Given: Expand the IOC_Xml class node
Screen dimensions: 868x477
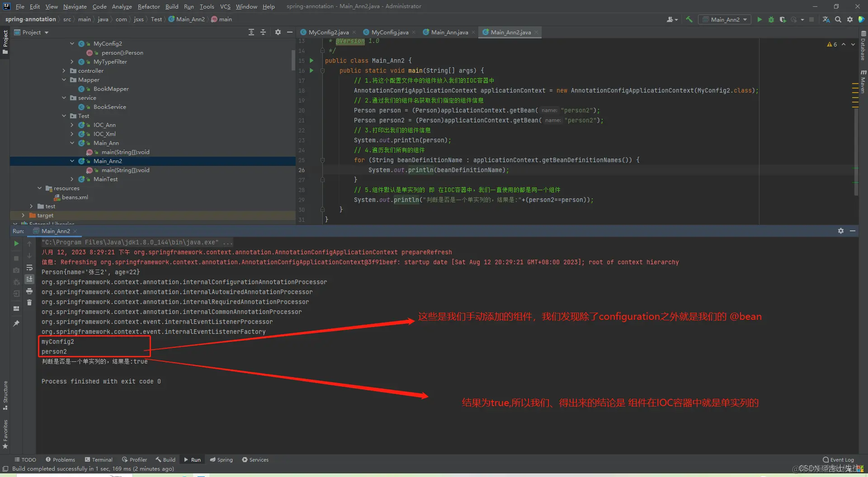Looking at the screenshot, I should [x=72, y=134].
